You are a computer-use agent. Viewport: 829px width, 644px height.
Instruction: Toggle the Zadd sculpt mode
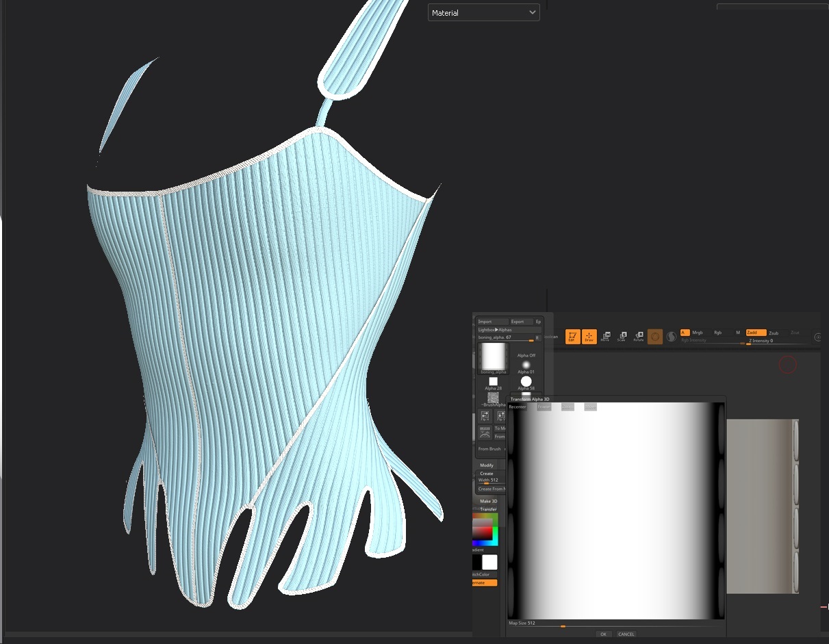click(x=755, y=333)
